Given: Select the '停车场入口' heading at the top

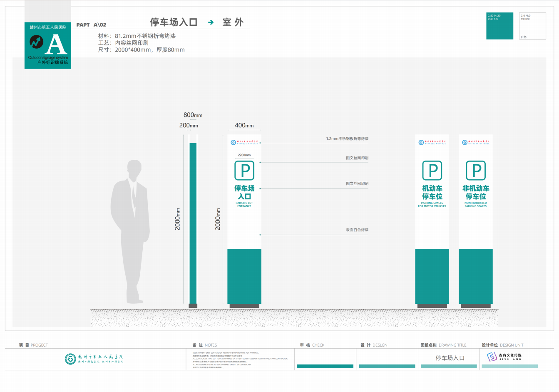Looking at the screenshot, I should point(174,22).
